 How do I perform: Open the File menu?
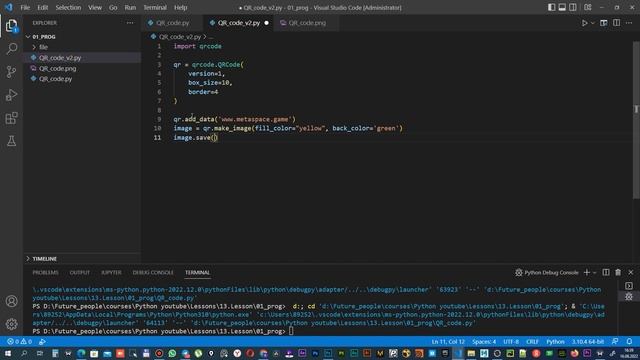[x=25, y=7]
